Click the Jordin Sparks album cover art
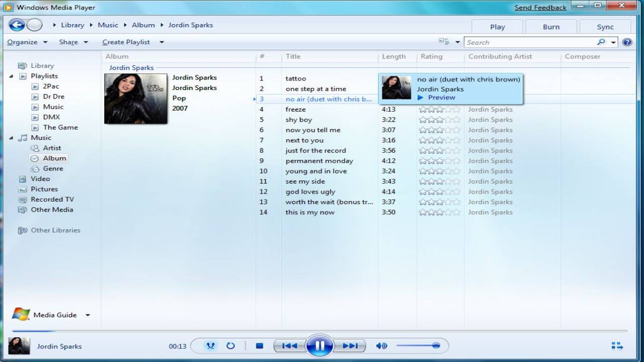The height and width of the screenshot is (362, 644). coord(135,99)
